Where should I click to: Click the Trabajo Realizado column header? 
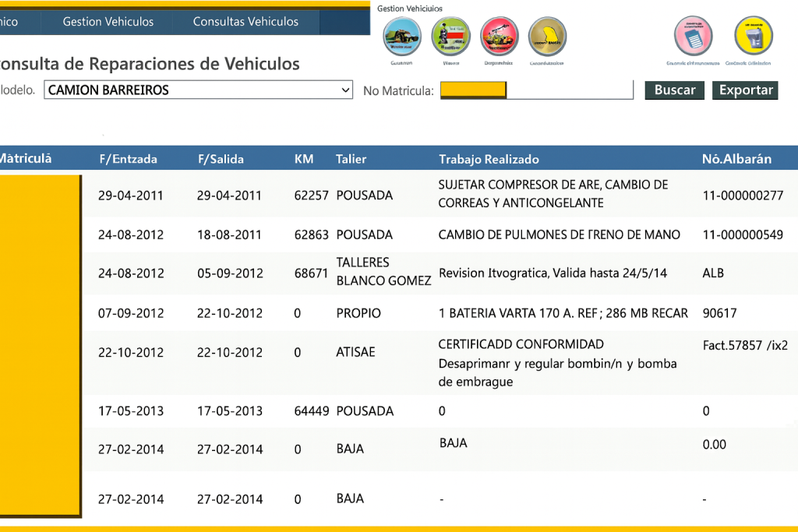(489, 159)
